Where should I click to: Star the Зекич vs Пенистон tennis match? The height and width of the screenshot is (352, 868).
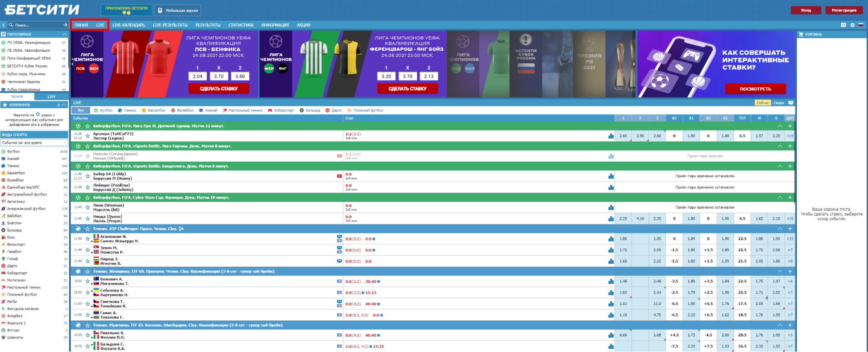click(88, 250)
